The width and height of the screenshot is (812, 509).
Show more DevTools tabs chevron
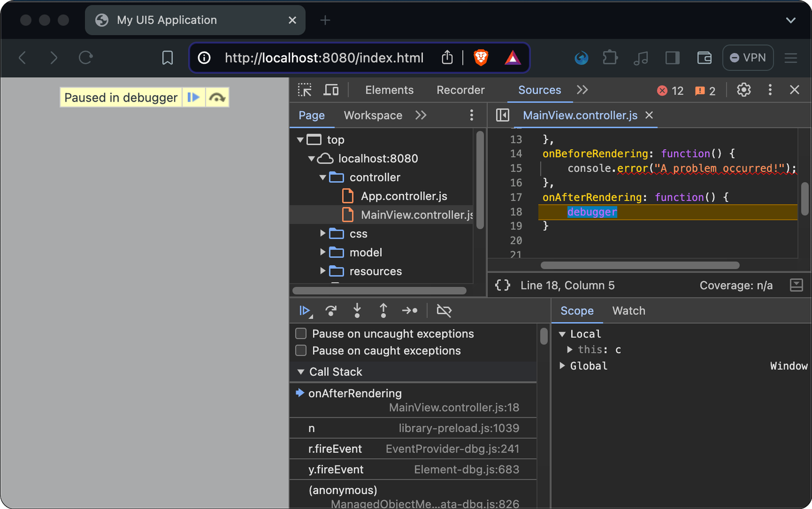click(x=582, y=90)
